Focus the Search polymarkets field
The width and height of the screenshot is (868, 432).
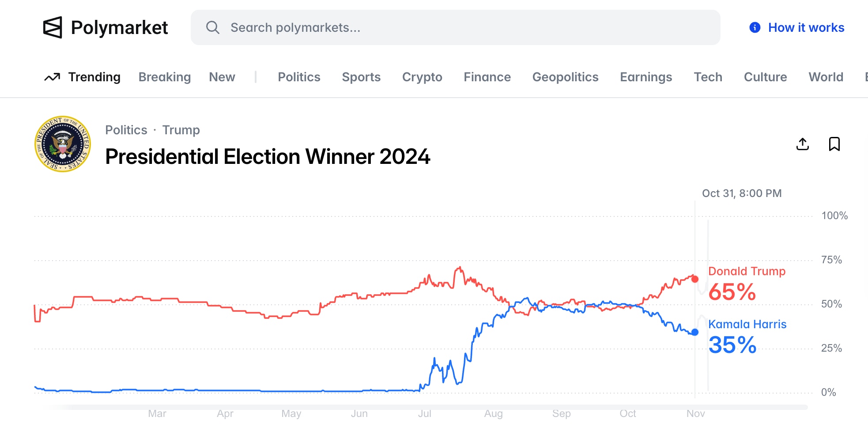(455, 27)
